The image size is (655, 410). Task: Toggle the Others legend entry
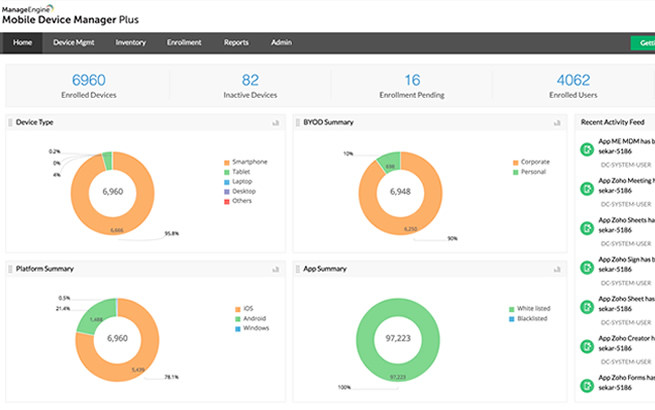pyautogui.click(x=238, y=201)
